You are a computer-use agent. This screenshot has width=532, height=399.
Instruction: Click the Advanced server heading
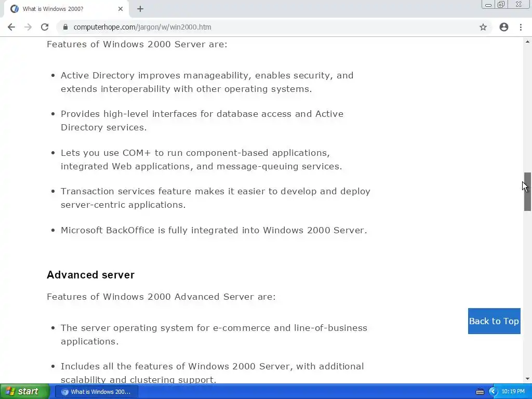[x=90, y=275]
